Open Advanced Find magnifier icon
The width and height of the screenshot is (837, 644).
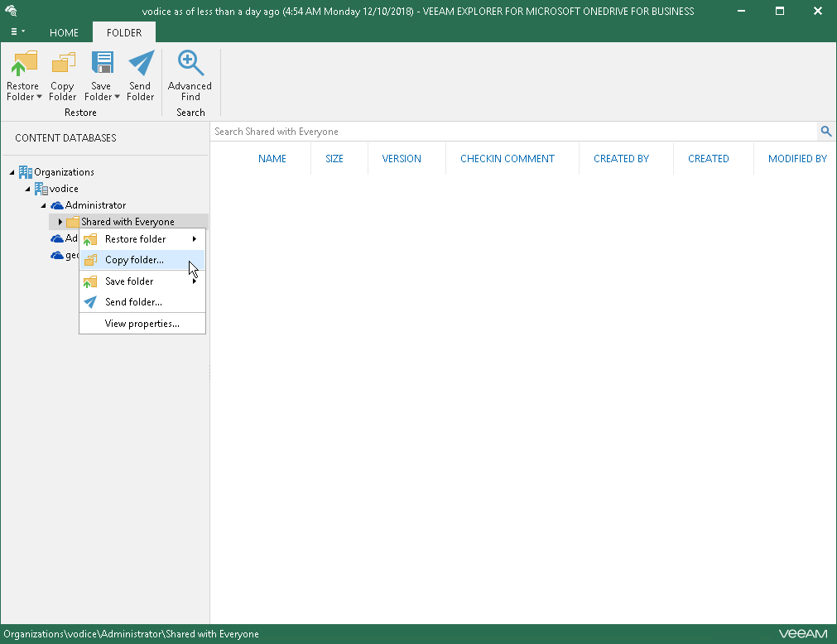(190, 63)
